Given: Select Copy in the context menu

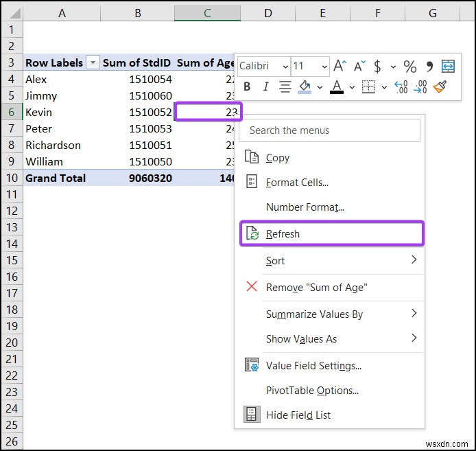Looking at the screenshot, I should [x=277, y=158].
